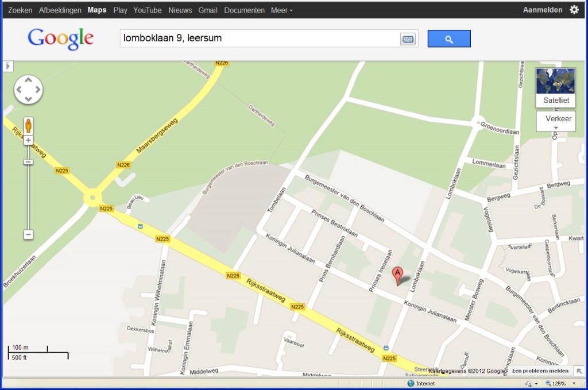Viewport: 588px width, 390px height.
Task: Click the Lommerlaan street label
Action: tap(489, 163)
